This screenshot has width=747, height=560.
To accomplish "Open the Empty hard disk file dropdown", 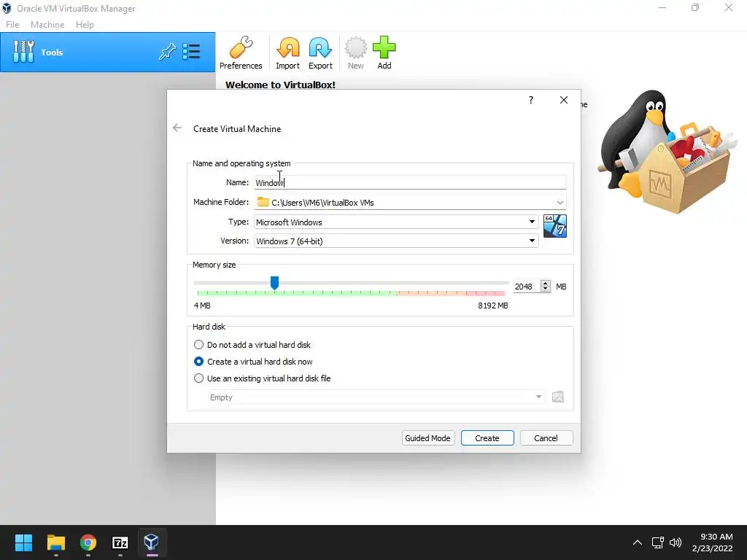I will pyautogui.click(x=376, y=397).
